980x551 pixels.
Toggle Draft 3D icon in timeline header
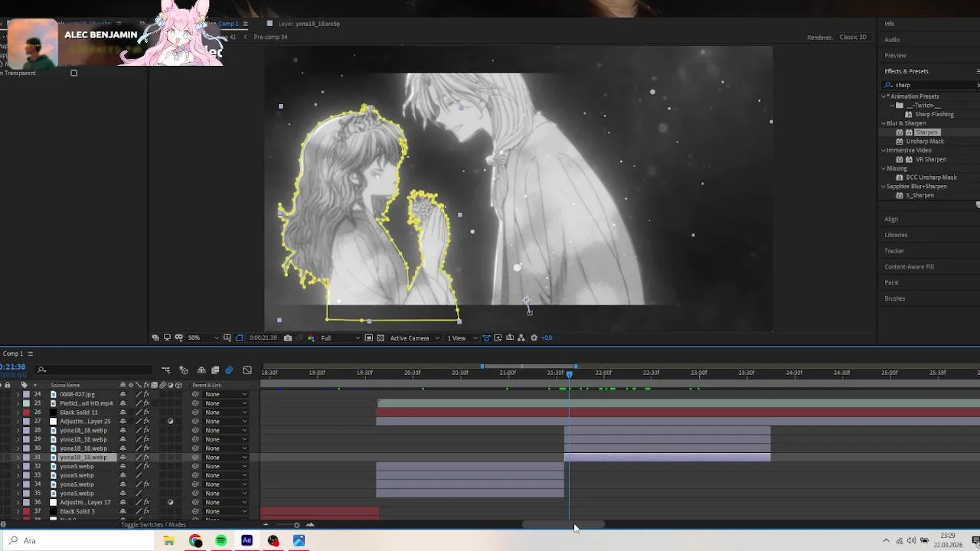pyautogui.click(x=184, y=370)
